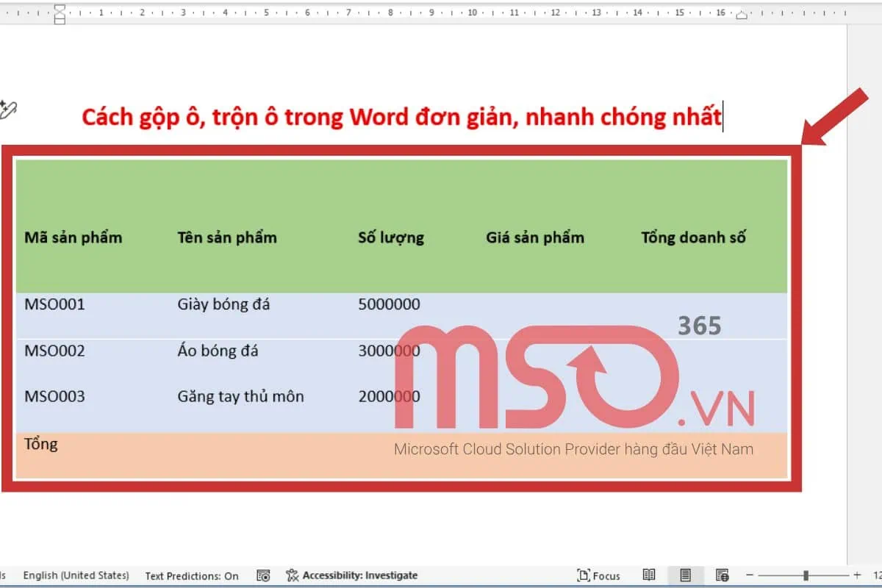Click the Tổng doanh số header cell
Viewport: 882px width, 588px height.
[692, 237]
